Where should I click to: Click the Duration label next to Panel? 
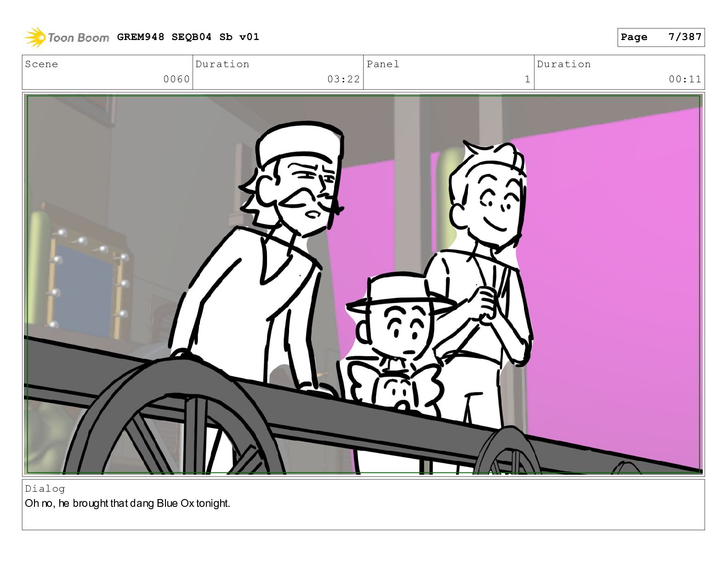564,64
